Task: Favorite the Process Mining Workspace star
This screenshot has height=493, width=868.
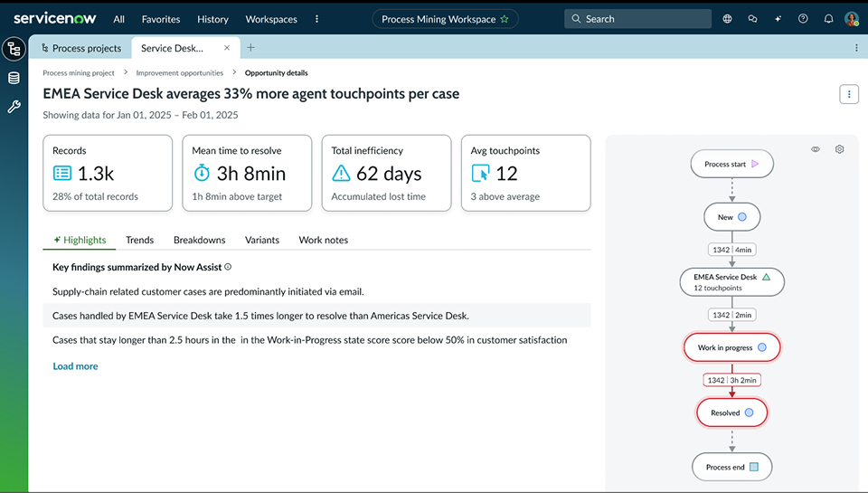Action: 505,19
